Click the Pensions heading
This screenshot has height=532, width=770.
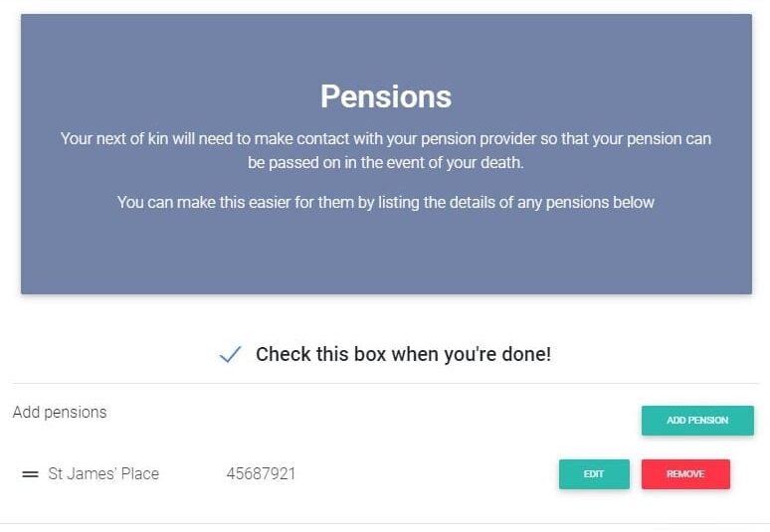tap(385, 96)
